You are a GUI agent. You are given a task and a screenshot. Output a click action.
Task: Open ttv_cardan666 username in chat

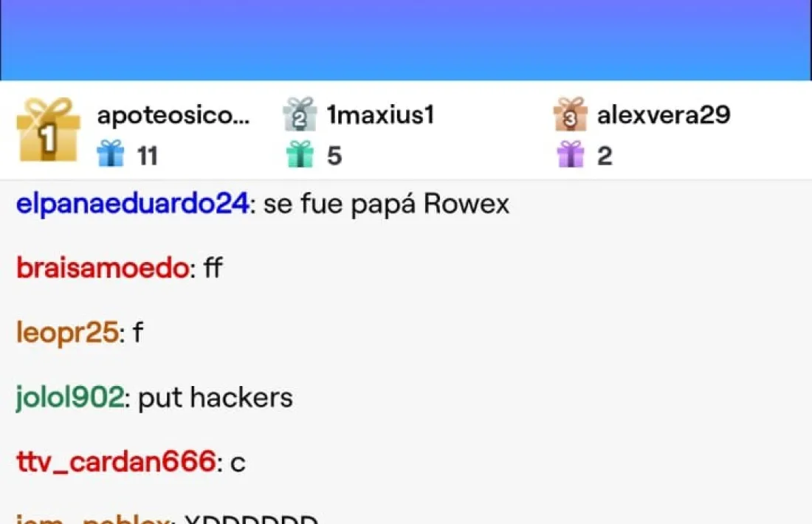(x=117, y=461)
